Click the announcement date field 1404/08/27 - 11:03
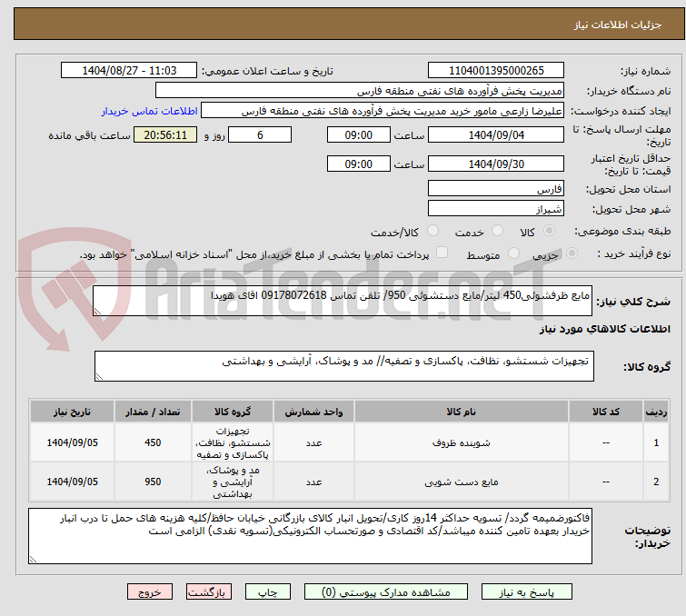Image resolution: width=686 pixels, height=616 pixels. [129, 71]
